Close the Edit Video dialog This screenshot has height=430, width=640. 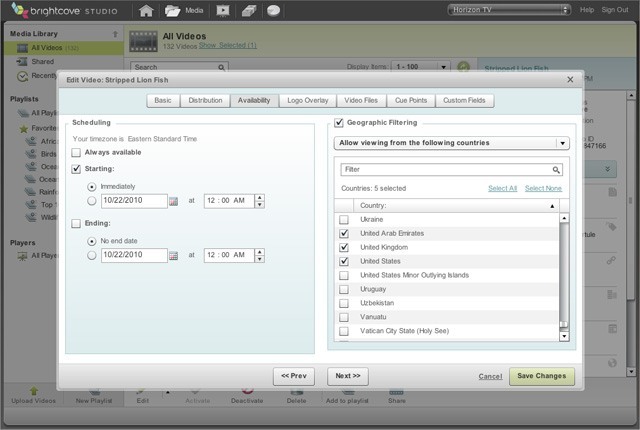click(x=570, y=80)
